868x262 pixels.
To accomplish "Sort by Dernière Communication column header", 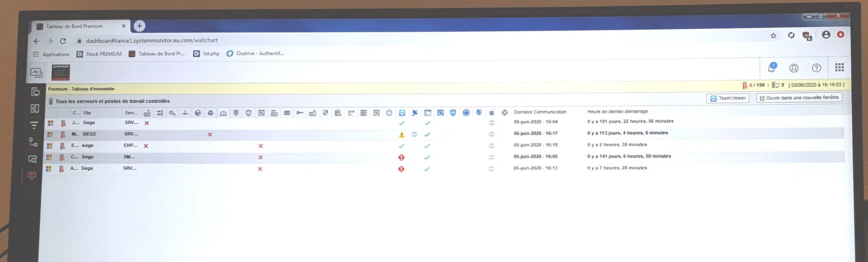I will point(540,112).
